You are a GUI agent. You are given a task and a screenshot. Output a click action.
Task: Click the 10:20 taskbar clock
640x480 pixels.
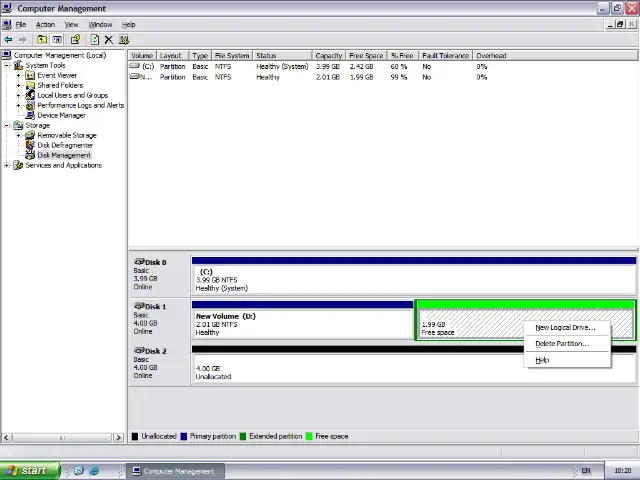(x=622, y=471)
